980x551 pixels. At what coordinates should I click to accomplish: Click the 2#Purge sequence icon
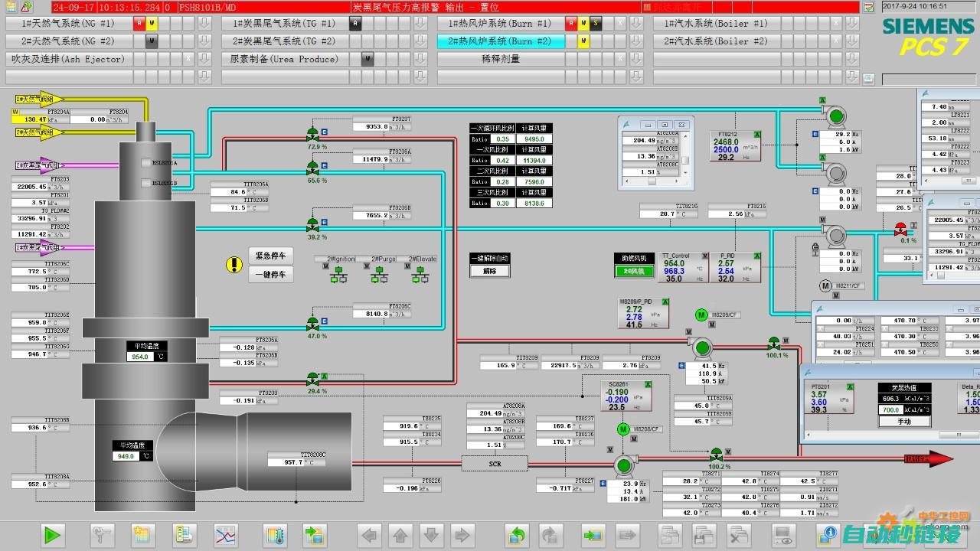coord(379,275)
